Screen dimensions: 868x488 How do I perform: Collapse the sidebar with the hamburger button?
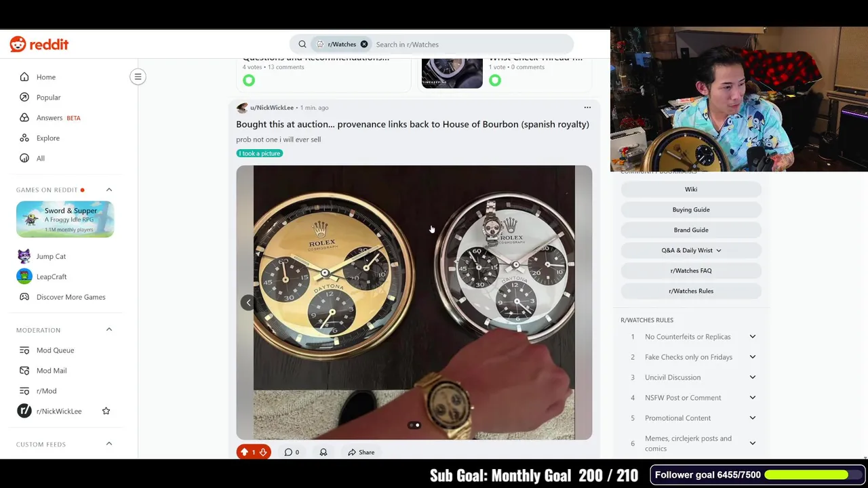pyautogui.click(x=138, y=77)
